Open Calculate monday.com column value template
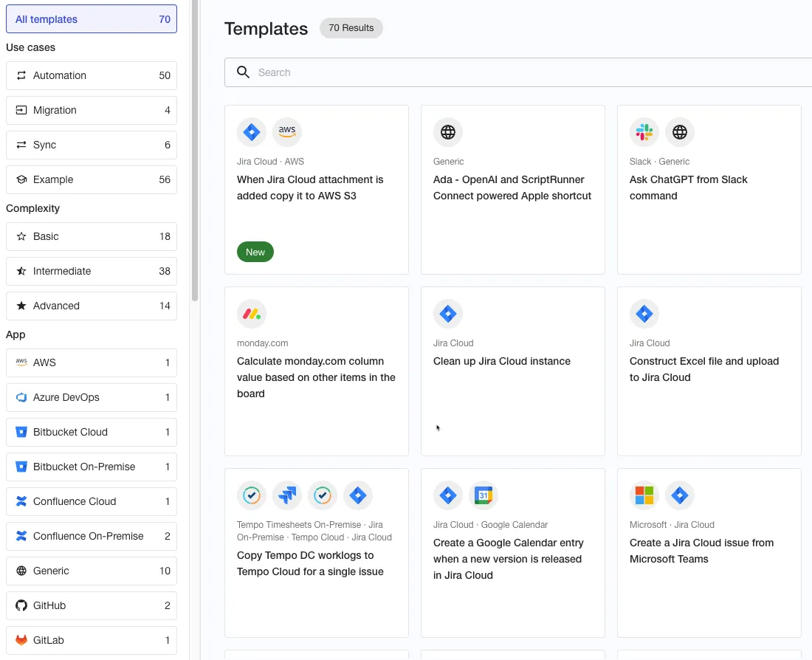The width and height of the screenshot is (812, 660). pyautogui.click(x=317, y=371)
